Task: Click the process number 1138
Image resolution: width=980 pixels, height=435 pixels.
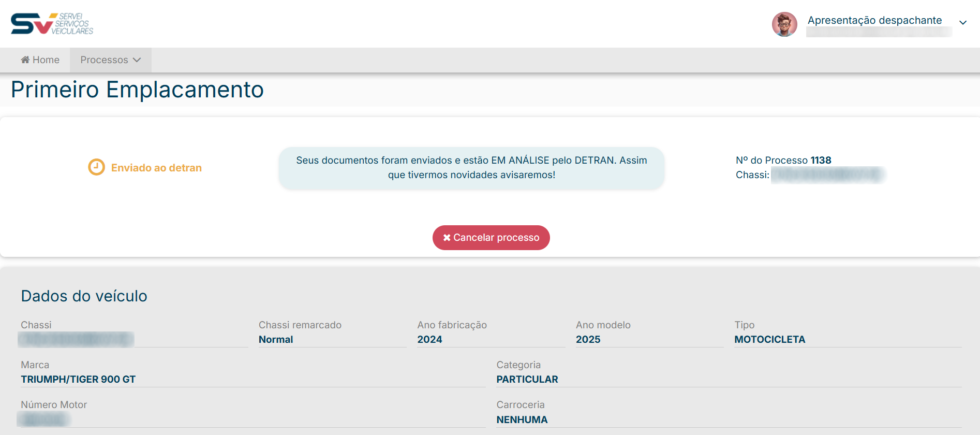Action: pyautogui.click(x=821, y=161)
